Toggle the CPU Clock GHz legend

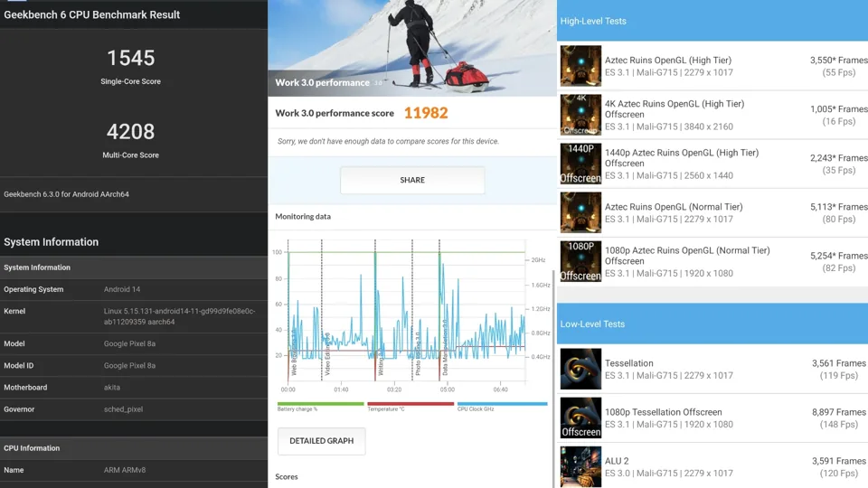(502, 407)
